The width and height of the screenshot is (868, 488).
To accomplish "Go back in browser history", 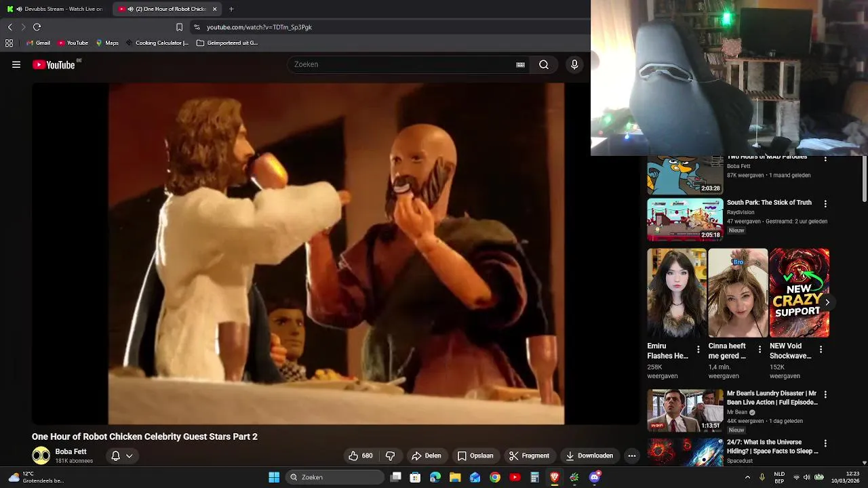I will pyautogui.click(x=9, y=27).
